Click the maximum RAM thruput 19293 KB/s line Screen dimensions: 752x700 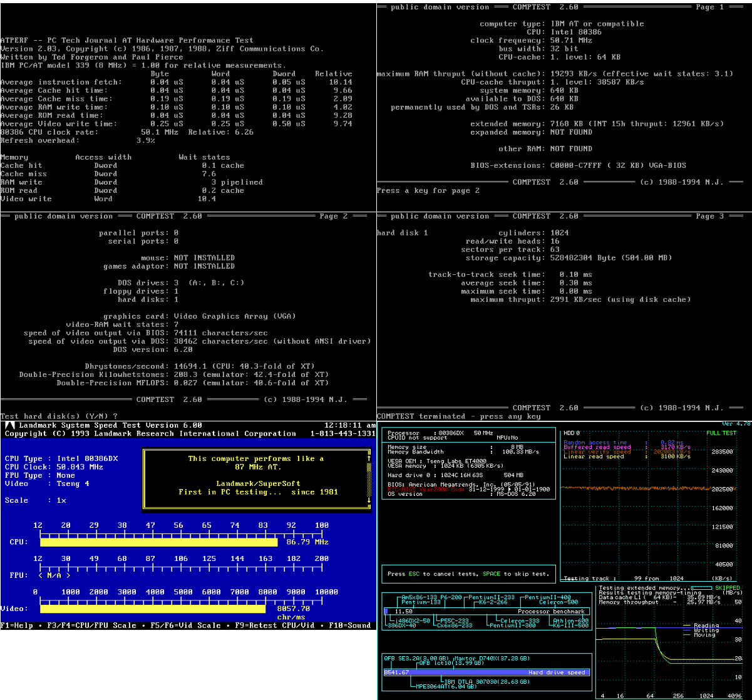pos(555,74)
